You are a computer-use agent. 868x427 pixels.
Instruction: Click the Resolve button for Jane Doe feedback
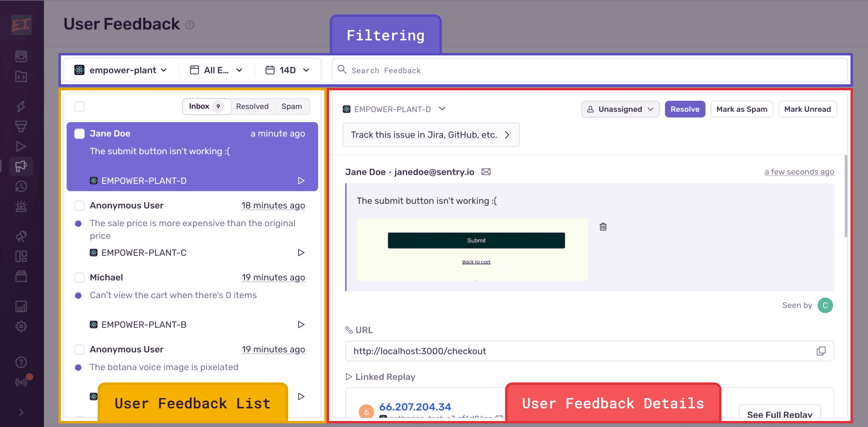click(685, 108)
